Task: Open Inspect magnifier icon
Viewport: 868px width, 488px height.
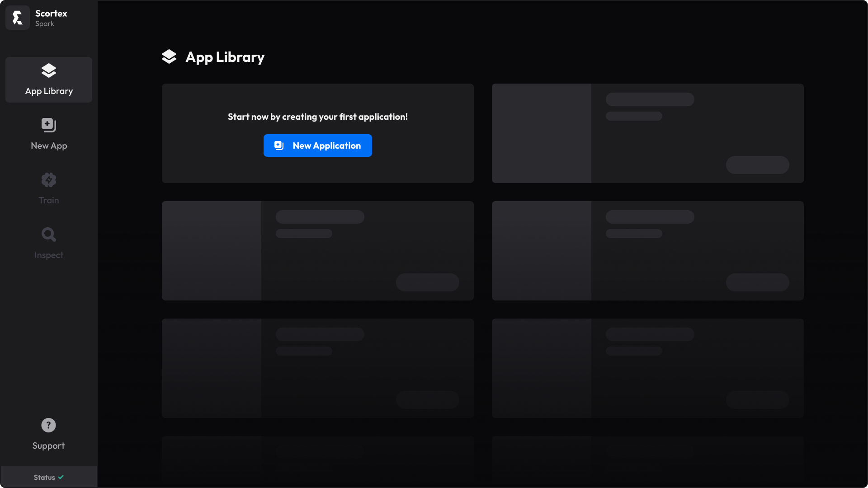Action: [49, 235]
